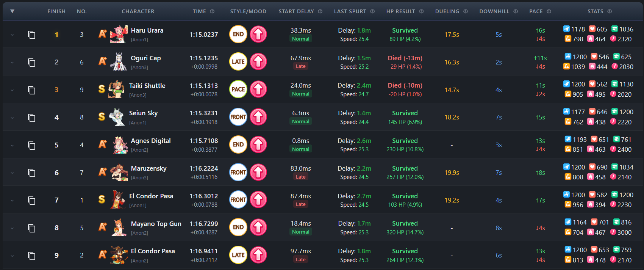Copy Maruzensky row data icon
The image size is (644, 270).
32,173
